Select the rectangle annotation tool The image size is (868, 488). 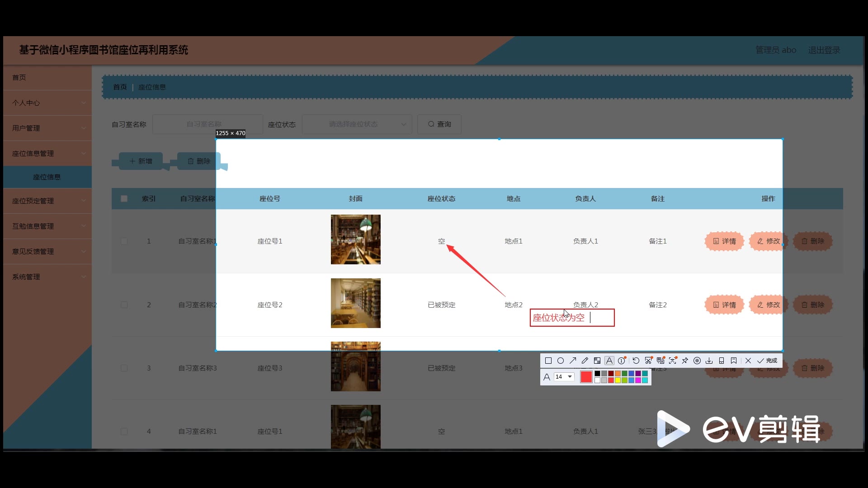click(548, 361)
